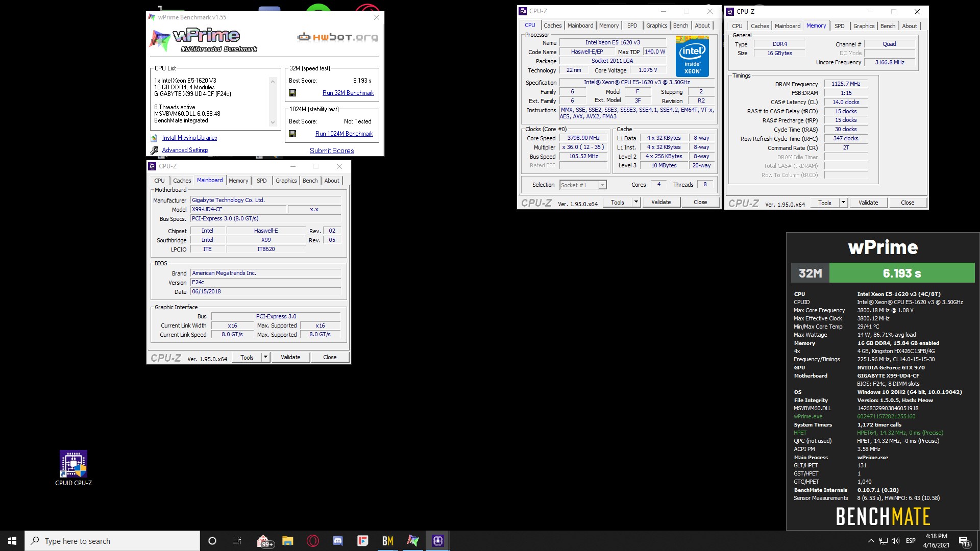The width and height of the screenshot is (980, 551).
Task: Click the CPU-Z Mainboard window title icon
Action: (x=152, y=166)
